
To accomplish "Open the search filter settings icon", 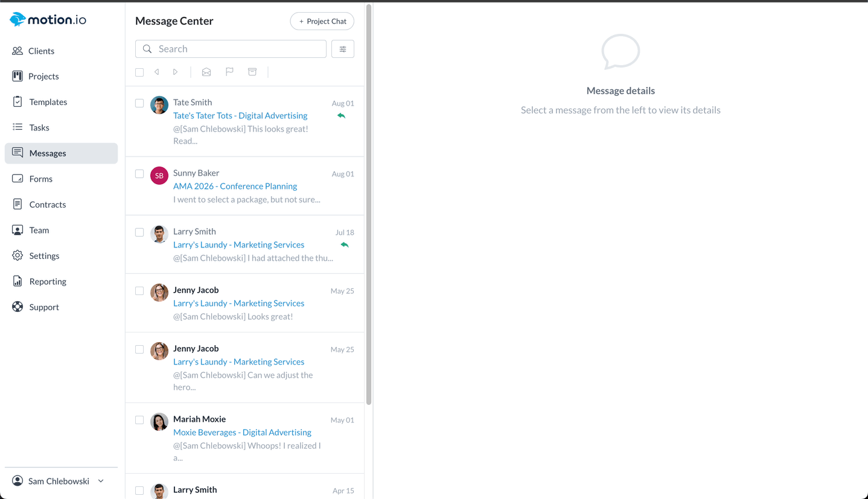I will (343, 49).
